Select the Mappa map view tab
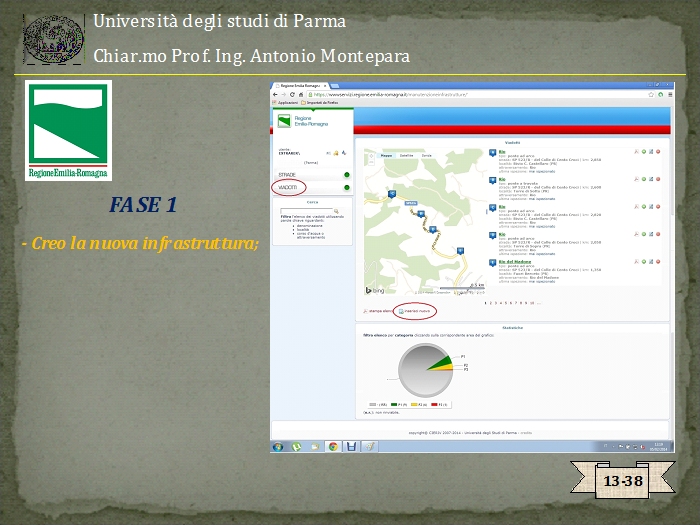Screen dimensions: 700x525 click(x=385, y=156)
